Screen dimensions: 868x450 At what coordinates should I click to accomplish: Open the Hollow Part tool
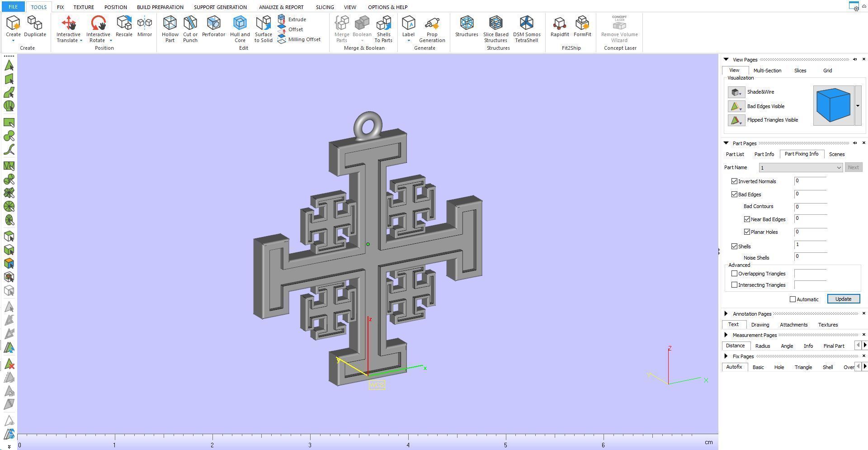click(x=170, y=29)
